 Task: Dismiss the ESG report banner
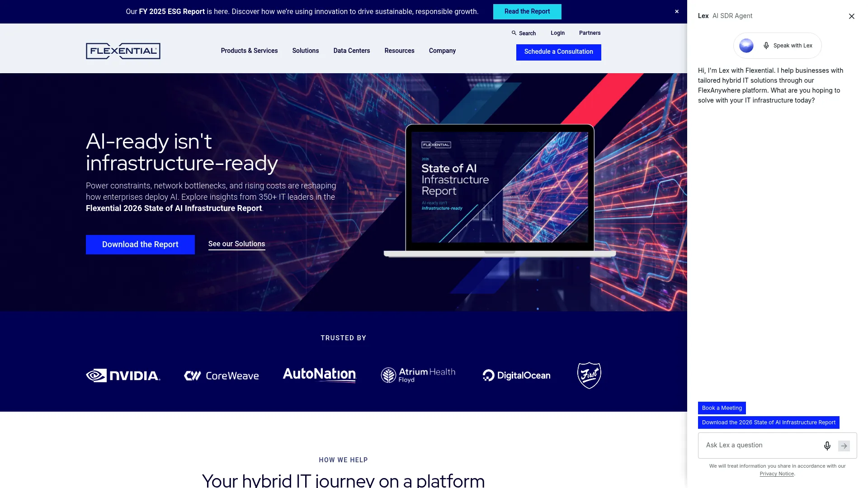click(x=677, y=12)
